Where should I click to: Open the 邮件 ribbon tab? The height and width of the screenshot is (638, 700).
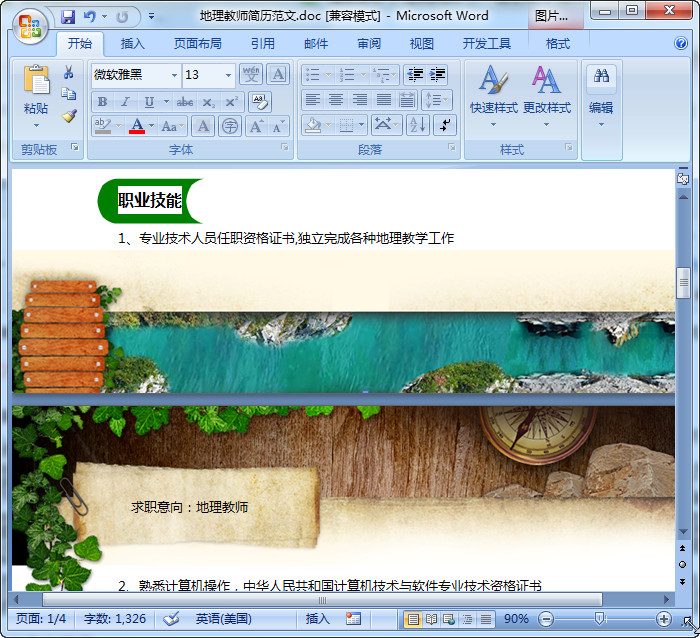point(316,44)
